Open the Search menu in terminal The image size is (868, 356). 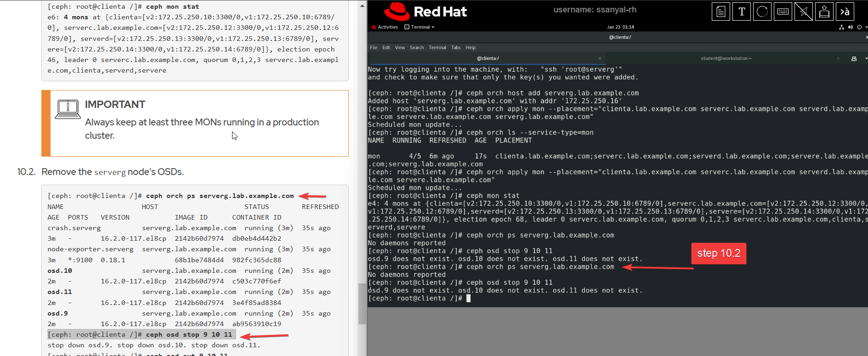[x=417, y=47]
